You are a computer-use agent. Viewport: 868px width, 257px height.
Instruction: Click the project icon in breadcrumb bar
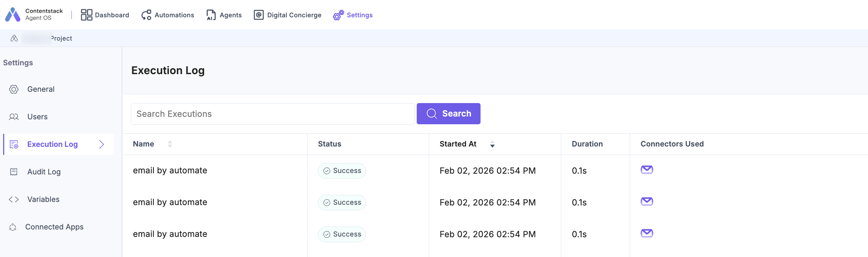click(x=14, y=38)
